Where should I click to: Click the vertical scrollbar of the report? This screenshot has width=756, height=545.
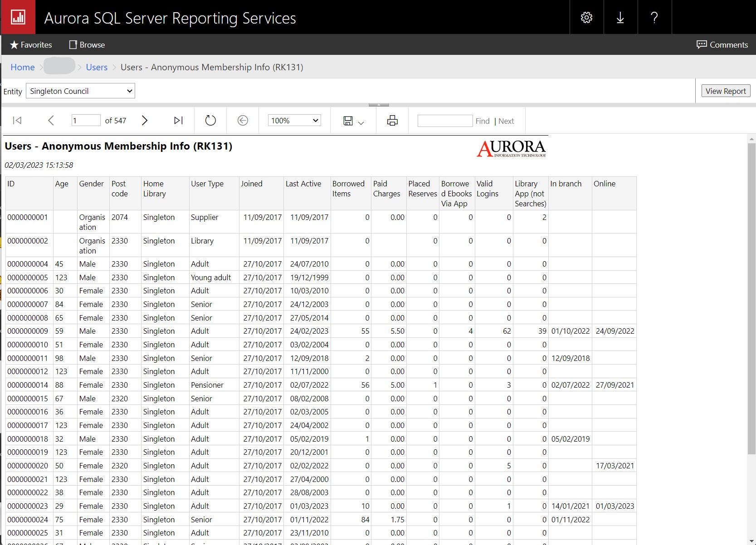click(x=751, y=298)
